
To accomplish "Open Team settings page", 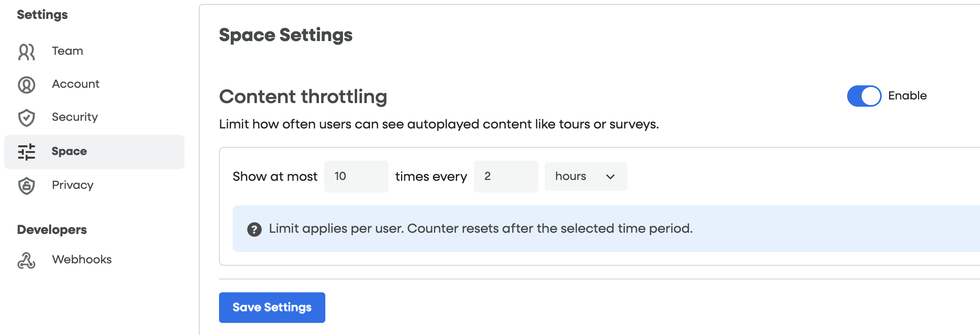I will [x=67, y=51].
